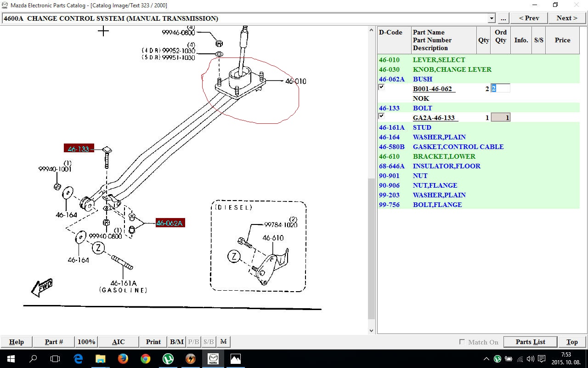Launch Microsoft Edge from taskbar
588x368 pixels.
[x=78, y=359]
